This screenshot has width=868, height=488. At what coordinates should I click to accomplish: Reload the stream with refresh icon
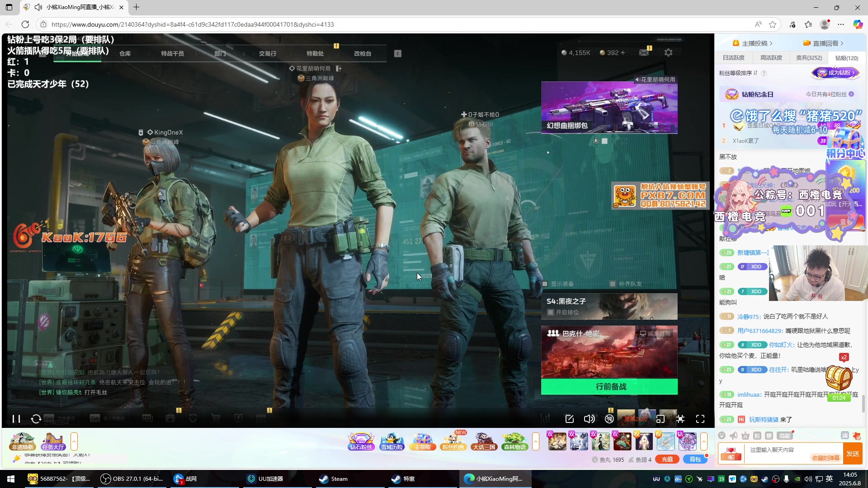pyautogui.click(x=36, y=419)
